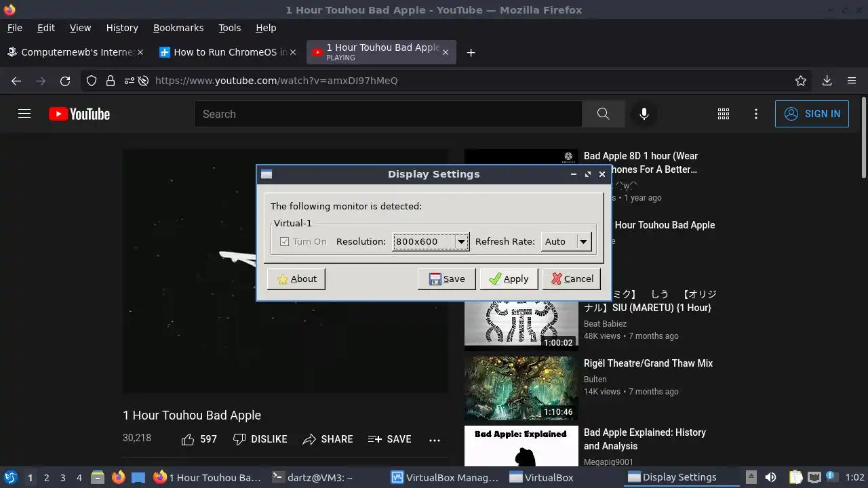Open the View menu
The image size is (868, 488).
pyautogui.click(x=80, y=28)
